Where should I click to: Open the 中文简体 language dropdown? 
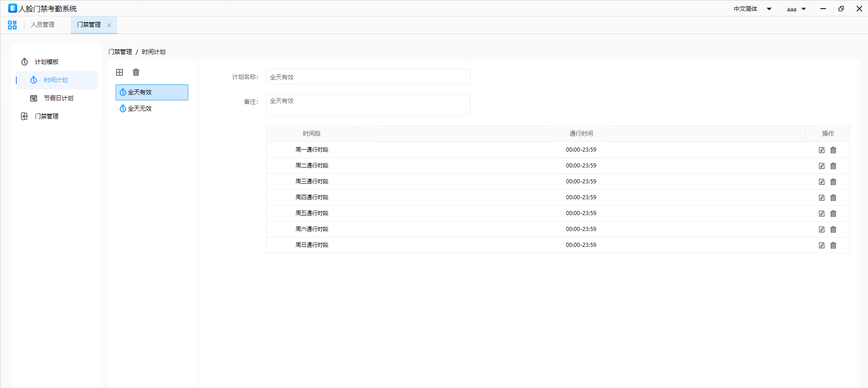(752, 9)
